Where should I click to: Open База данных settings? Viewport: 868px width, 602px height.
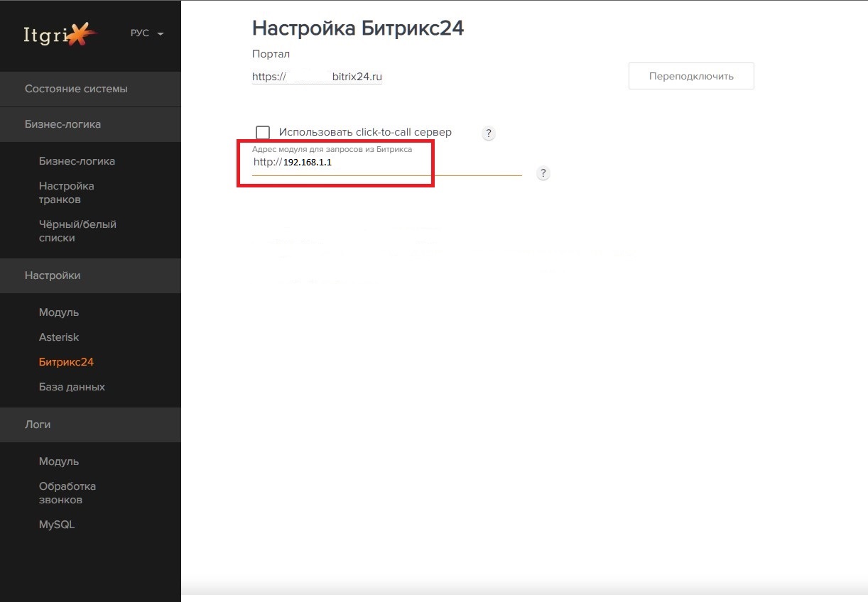(x=72, y=387)
